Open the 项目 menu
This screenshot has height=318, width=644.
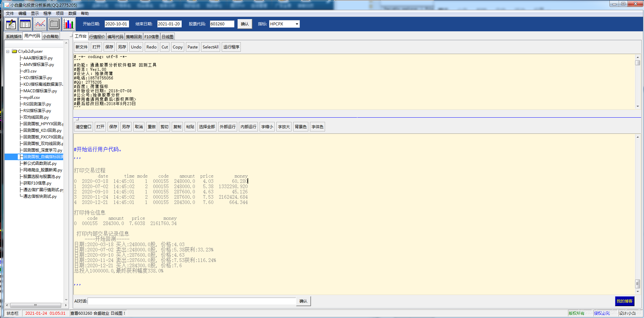click(60, 14)
